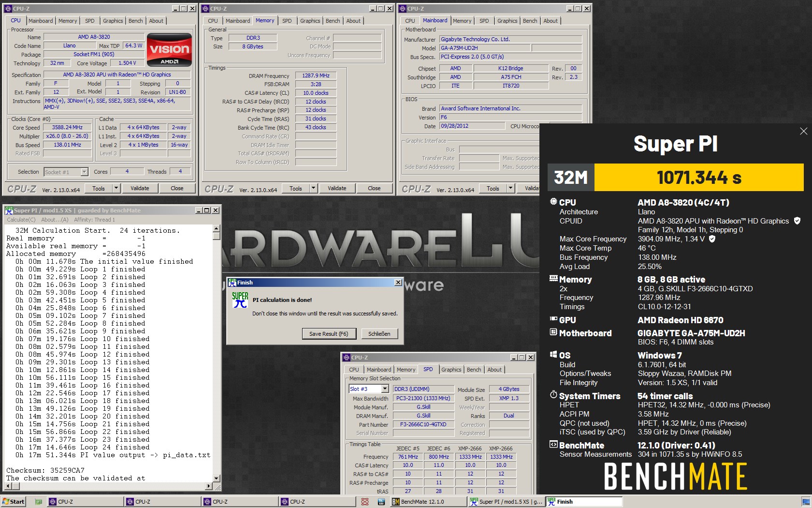Click the 1071.344 s result in BenchMate

tap(699, 178)
